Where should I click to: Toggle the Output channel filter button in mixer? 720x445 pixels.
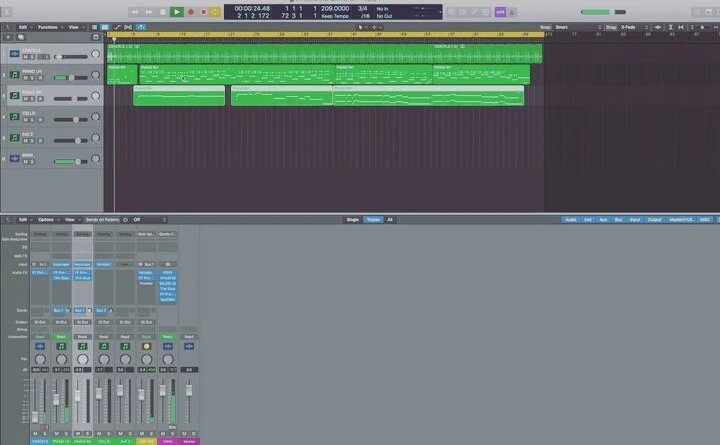[655, 220]
